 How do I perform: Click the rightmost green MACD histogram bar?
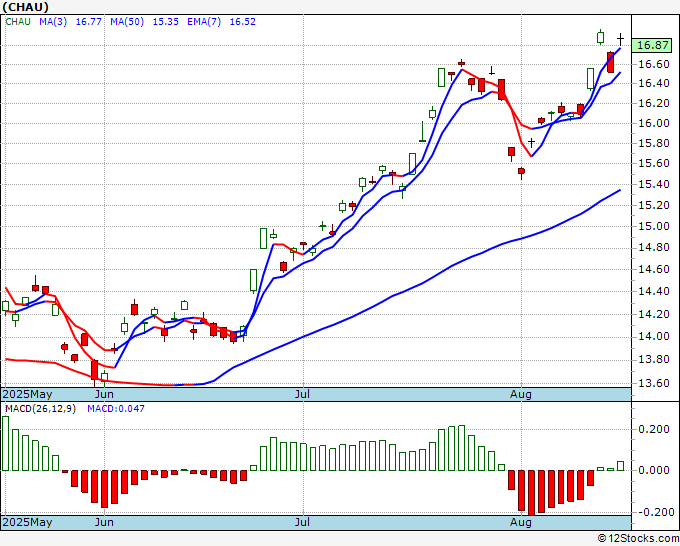tap(621, 466)
